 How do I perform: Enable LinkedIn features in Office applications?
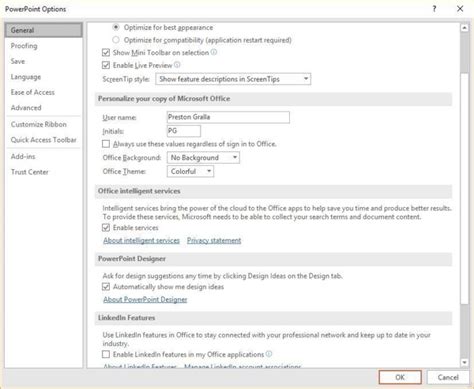tap(106, 354)
